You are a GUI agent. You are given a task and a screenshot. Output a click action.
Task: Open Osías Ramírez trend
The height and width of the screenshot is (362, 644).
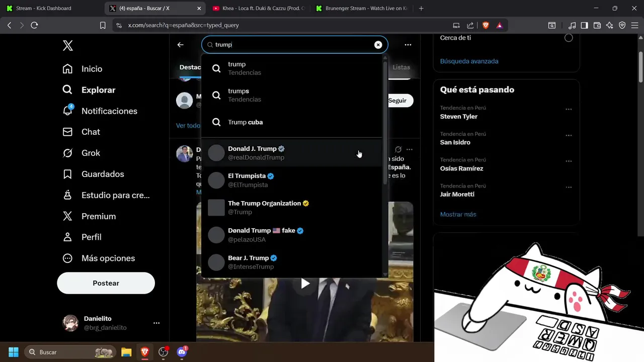461,168
